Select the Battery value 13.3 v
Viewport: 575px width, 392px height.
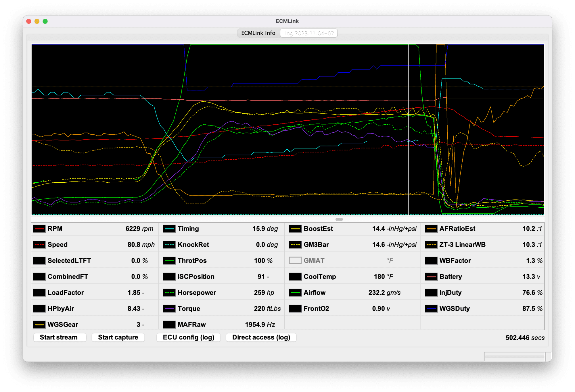(x=531, y=277)
